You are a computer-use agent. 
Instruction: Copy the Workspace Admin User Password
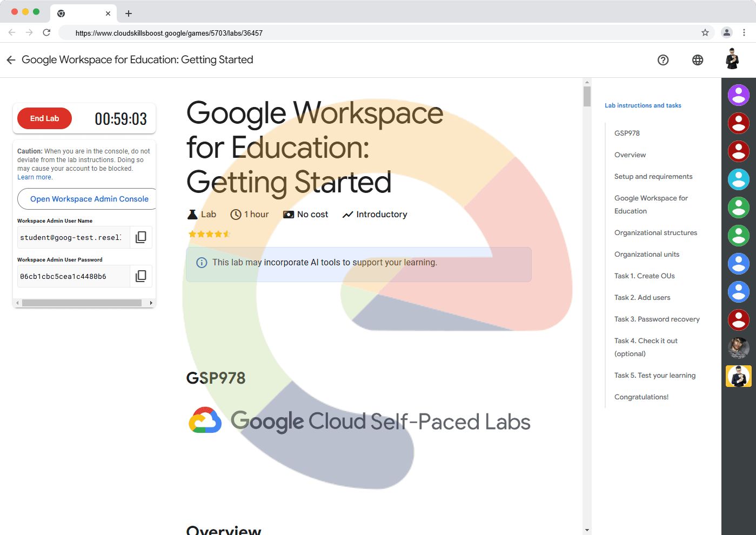(141, 276)
